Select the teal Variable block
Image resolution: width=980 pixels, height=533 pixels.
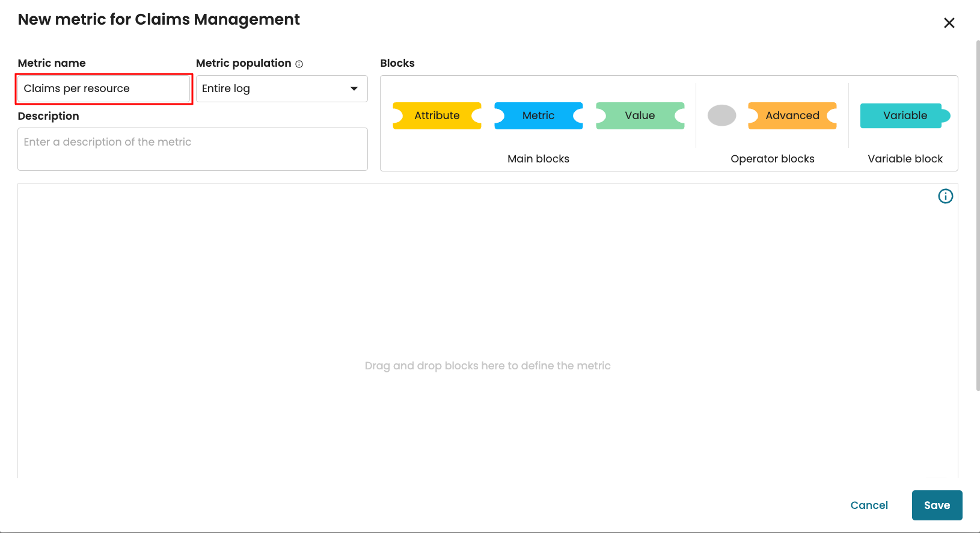pos(904,116)
